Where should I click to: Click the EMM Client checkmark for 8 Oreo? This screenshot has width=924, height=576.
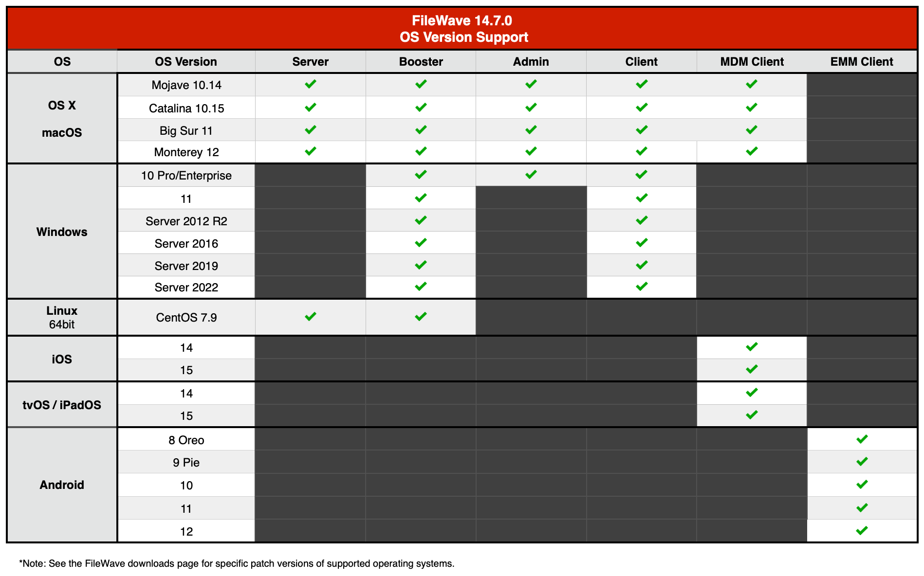click(862, 439)
